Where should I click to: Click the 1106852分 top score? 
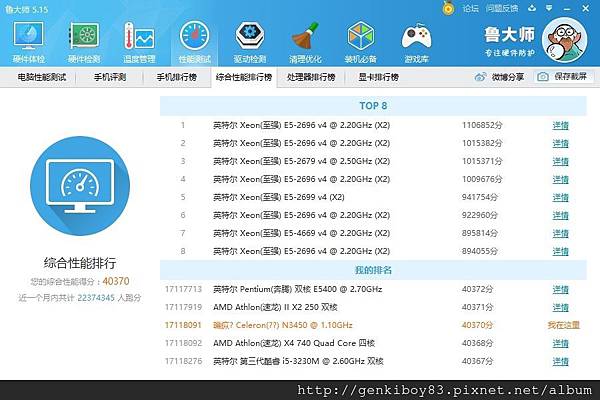click(x=482, y=125)
